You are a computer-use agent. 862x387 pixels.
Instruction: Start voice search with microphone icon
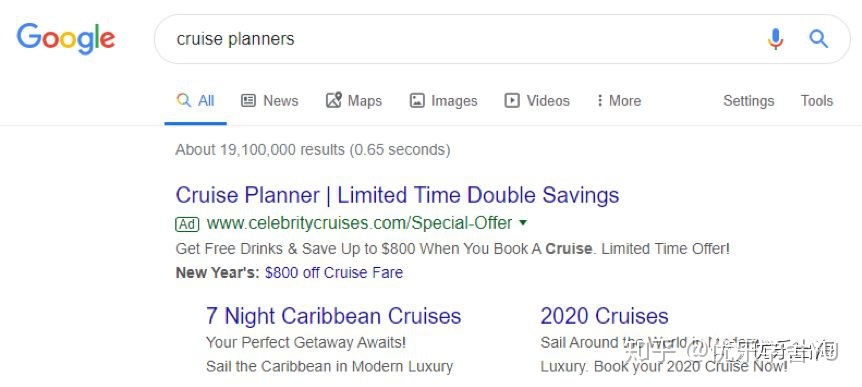pos(775,39)
